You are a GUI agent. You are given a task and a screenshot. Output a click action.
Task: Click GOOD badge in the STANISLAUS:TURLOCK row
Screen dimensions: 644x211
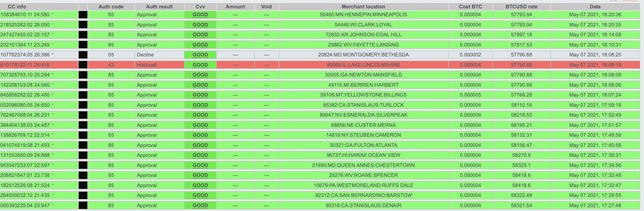point(200,105)
